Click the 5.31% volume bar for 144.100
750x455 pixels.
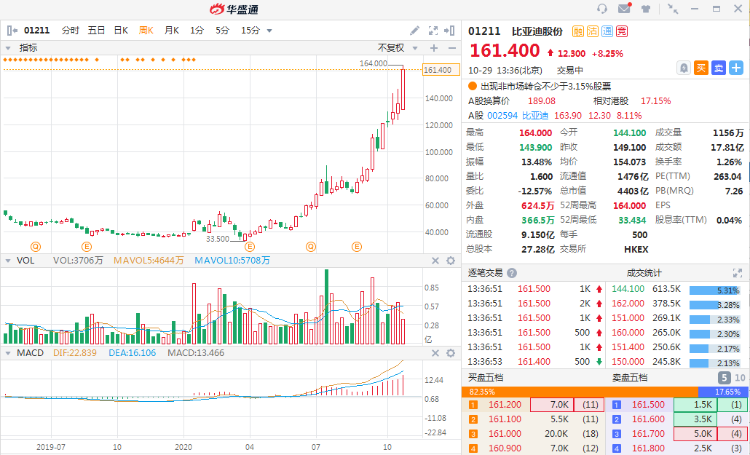(x=715, y=290)
